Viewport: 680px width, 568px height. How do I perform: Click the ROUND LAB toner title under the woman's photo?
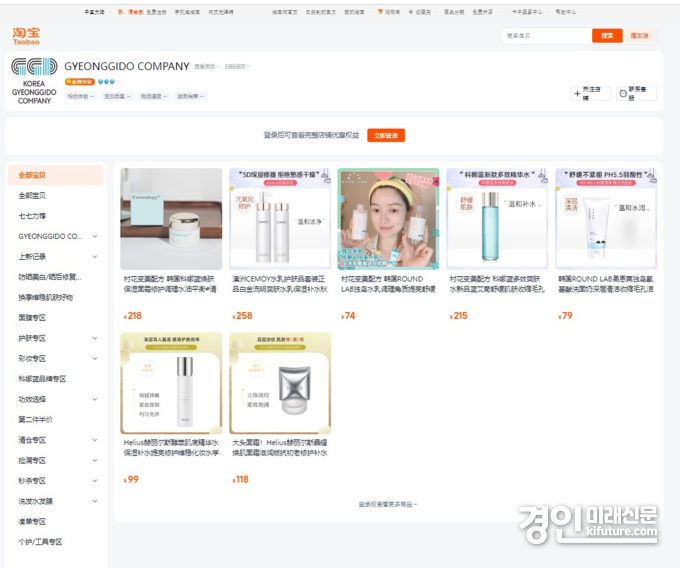click(389, 284)
